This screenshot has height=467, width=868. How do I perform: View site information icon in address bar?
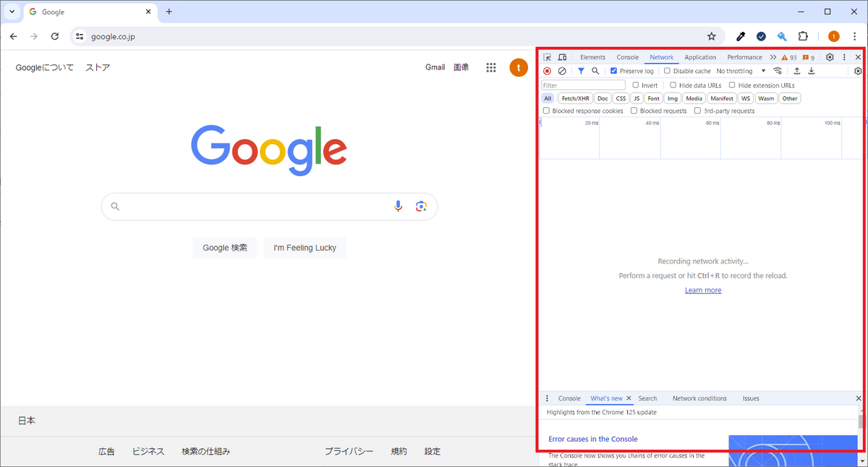80,36
